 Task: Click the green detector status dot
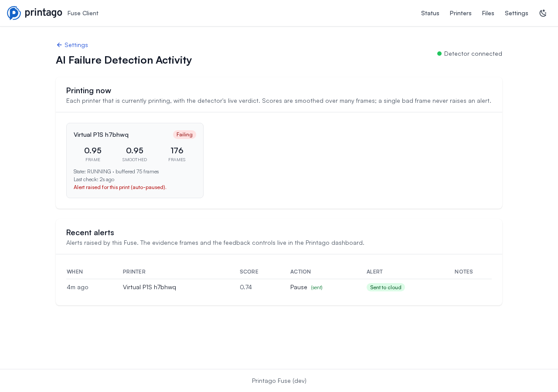click(439, 54)
